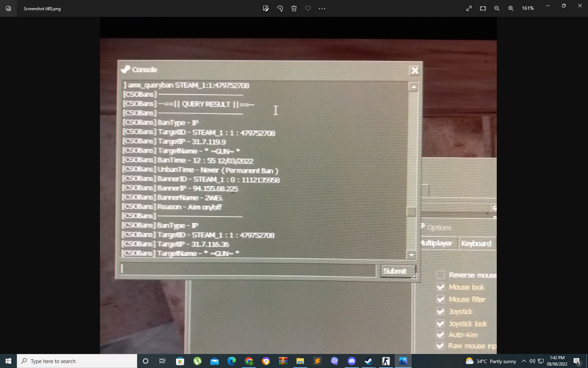
Task: Open the volume control in system tray
Action: (x=532, y=361)
